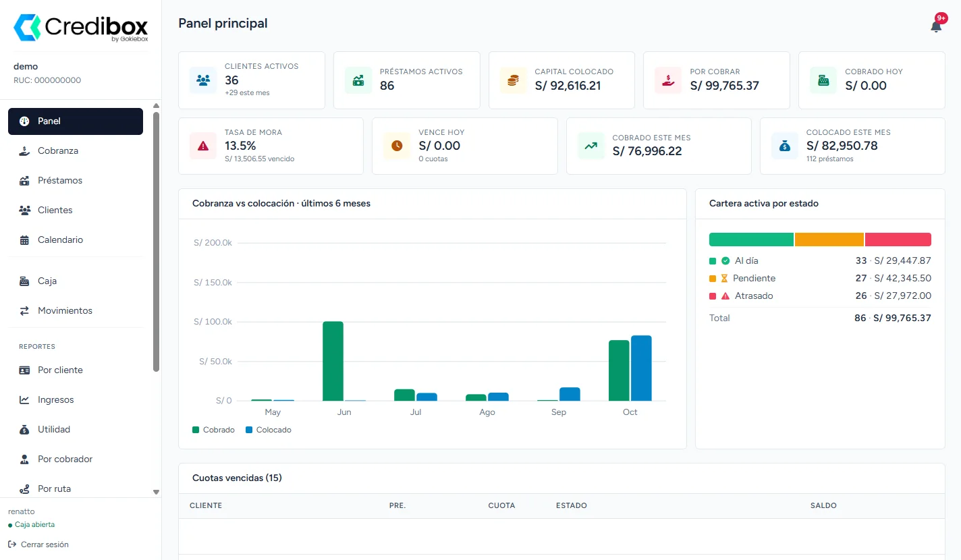This screenshot has width=961, height=560.
Task: Toggle the Cobrado legend entry
Action: tap(213, 430)
